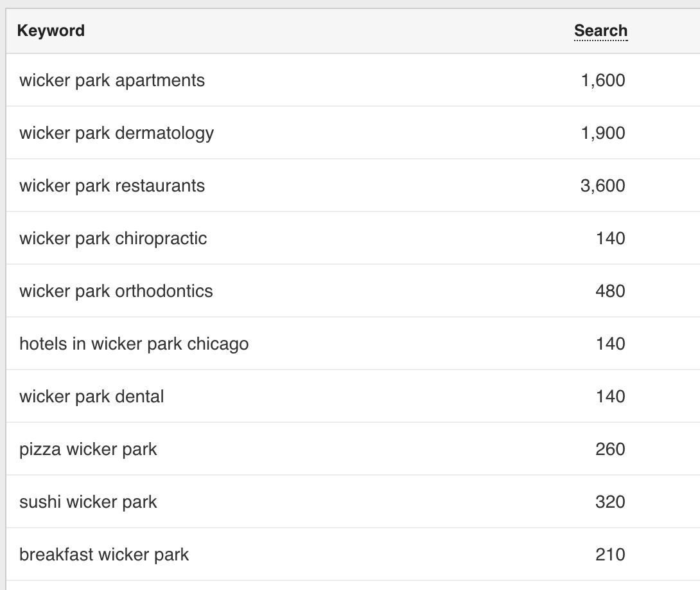Select keyword 'wicker park restaurants'
This screenshot has height=590, width=700.
tap(112, 186)
